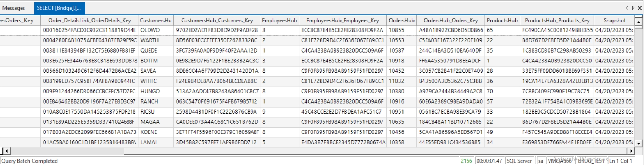Select OrdersHub cell 10635

coord(401,122)
